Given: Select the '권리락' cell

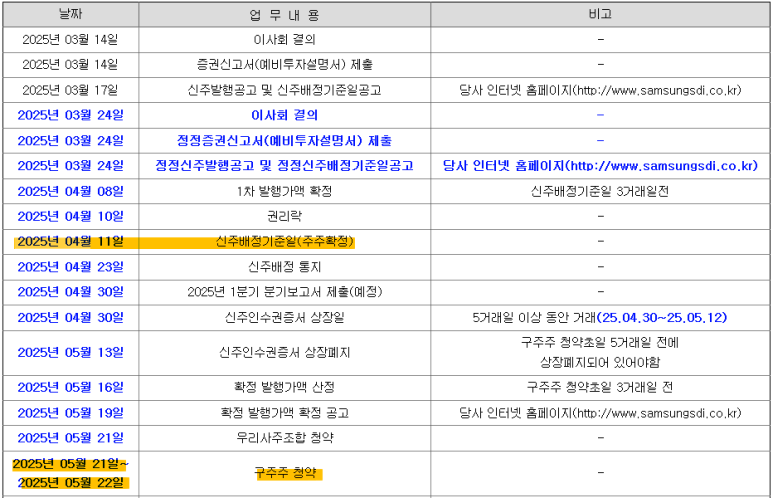Looking at the screenshot, I should pos(284,216).
